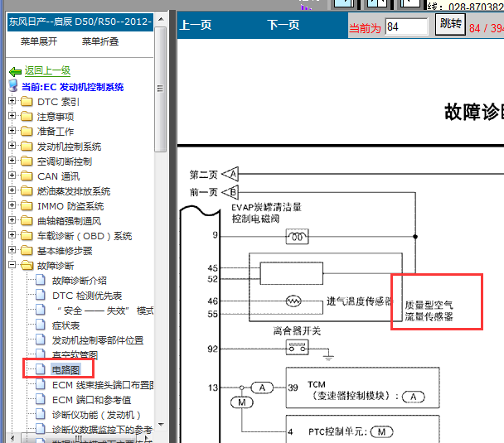Click the folder icon for 空调切断控制
This screenshot has height=443, width=504.
(x=27, y=161)
